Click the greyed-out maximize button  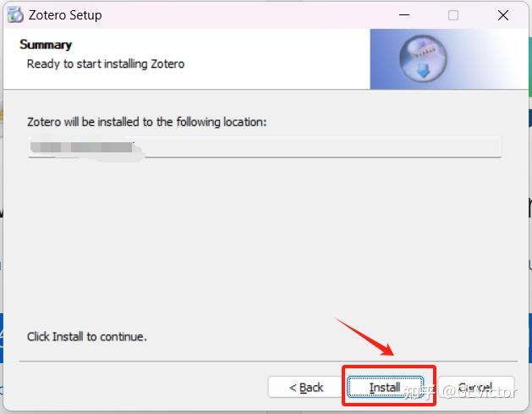453,15
